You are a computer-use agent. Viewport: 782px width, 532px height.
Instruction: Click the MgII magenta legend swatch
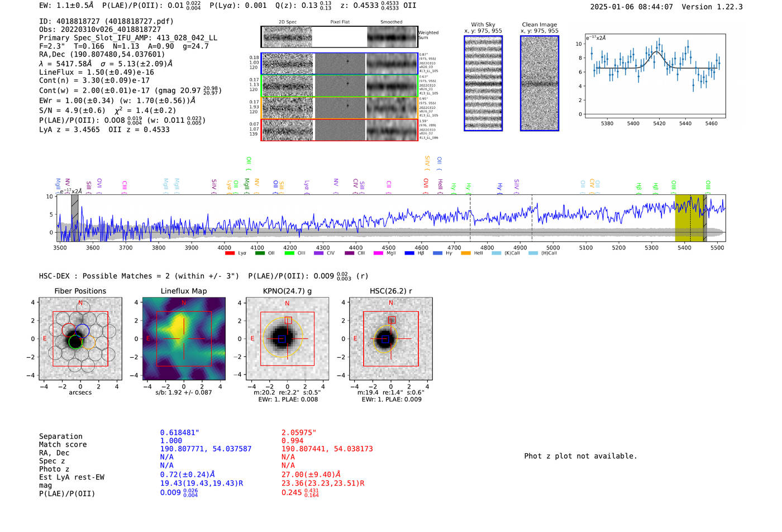[379, 253]
